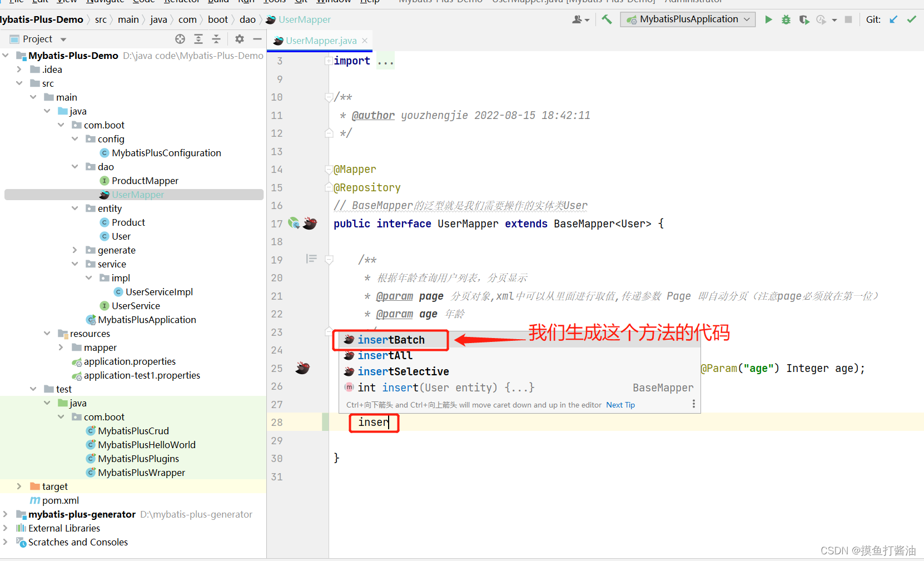The width and height of the screenshot is (924, 561).
Task: Run MybatisPlusApplication with the green play icon
Action: [x=768, y=19]
